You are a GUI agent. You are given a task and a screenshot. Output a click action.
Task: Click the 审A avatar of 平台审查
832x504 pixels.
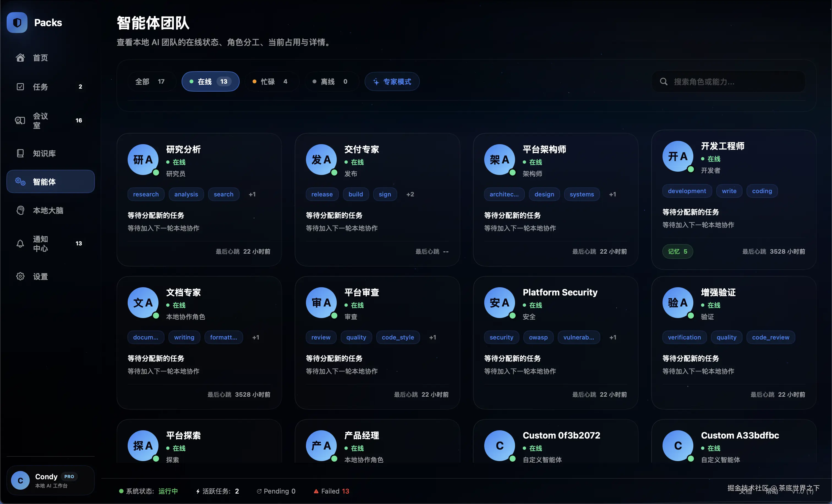coord(321,303)
